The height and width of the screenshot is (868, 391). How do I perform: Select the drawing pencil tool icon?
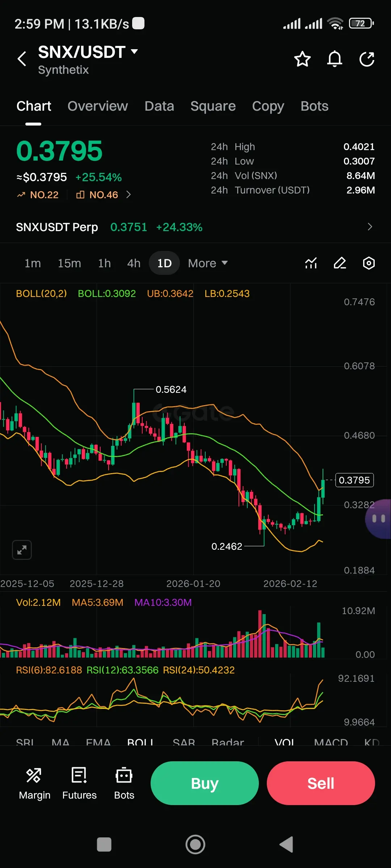340,263
